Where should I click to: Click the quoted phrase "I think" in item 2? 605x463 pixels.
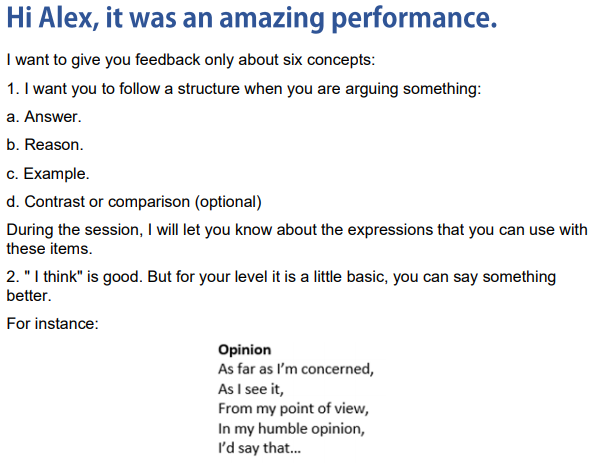55,275
